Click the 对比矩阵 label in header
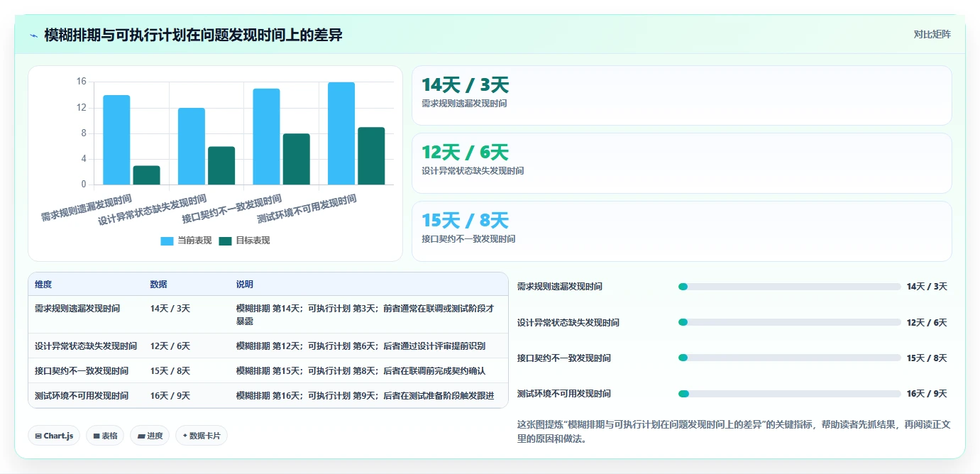This screenshot has height=474, width=980. pos(932,34)
